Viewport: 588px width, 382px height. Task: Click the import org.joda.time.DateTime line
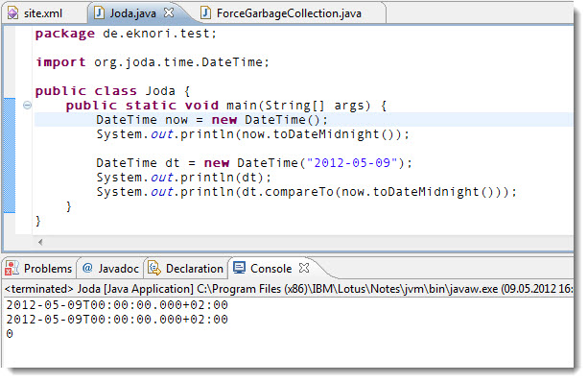(x=153, y=62)
